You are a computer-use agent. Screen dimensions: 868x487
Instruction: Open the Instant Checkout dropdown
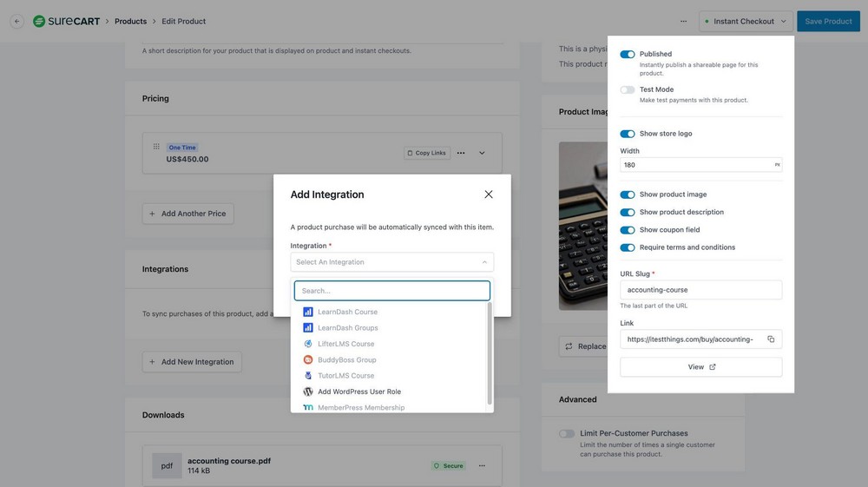pyautogui.click(x=746, y=21)
